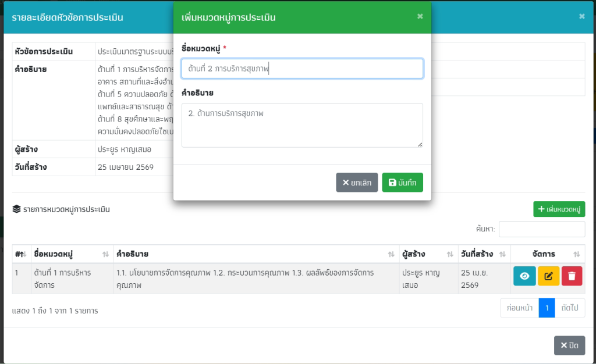Click the ชื่อหมวดหมู่ name input field

[x=302, y=69]
